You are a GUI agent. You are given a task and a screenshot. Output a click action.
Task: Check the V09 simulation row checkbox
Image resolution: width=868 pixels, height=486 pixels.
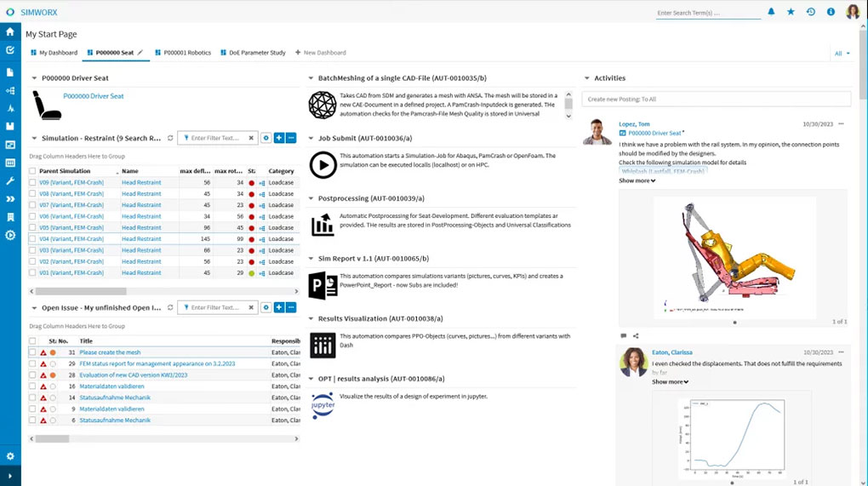(x=32, y=182)
